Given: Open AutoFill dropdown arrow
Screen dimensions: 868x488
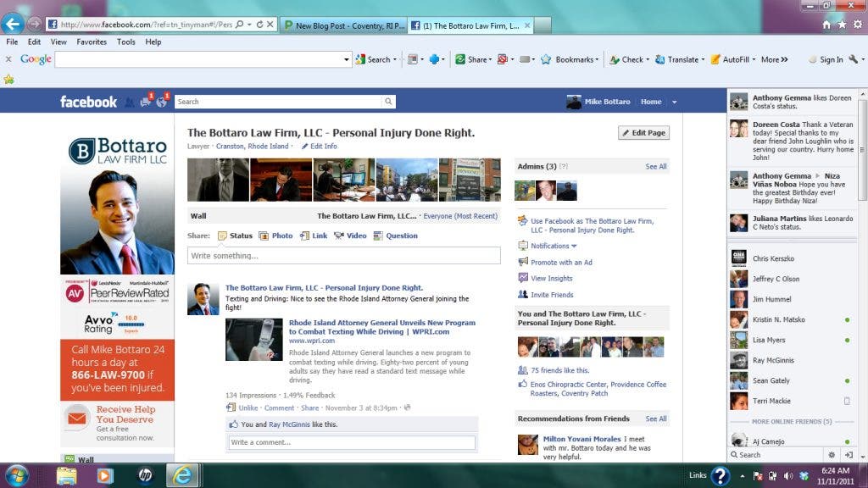Looking at the screenshot, I should pyautogui.click(x=754, y=60).
